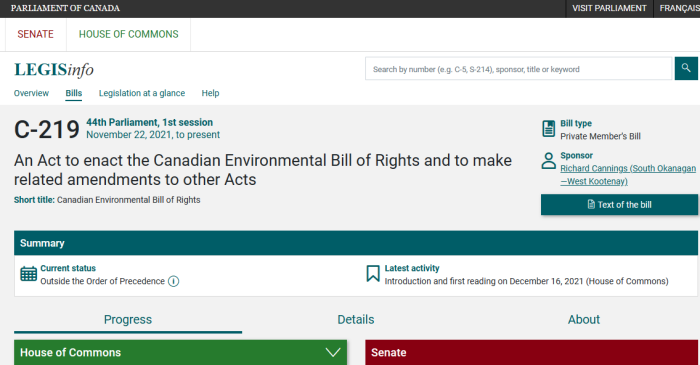700x365 pixels.
Task: Click the bookmark icon next to Latest activity
Action: pos(373,274)
